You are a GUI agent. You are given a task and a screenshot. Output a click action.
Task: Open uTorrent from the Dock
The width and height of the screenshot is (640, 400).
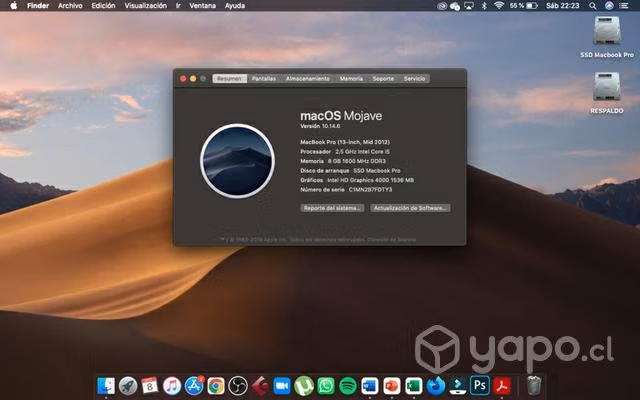click(304, 385)
